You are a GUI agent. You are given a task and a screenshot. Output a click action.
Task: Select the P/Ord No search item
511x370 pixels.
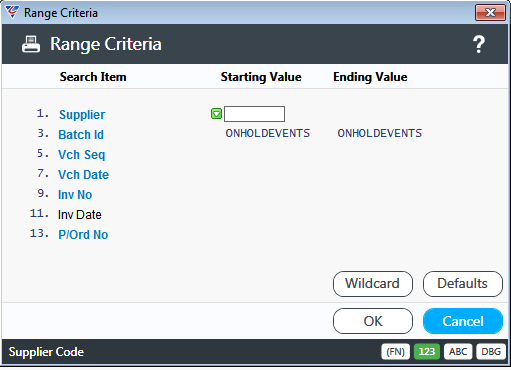[x=83, y=235]
